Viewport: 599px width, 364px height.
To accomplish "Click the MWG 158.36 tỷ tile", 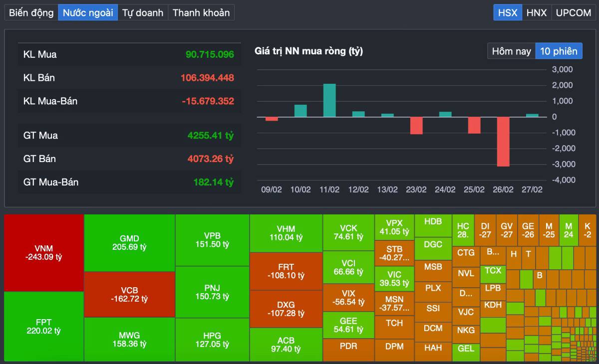I will tap(129, 340).
